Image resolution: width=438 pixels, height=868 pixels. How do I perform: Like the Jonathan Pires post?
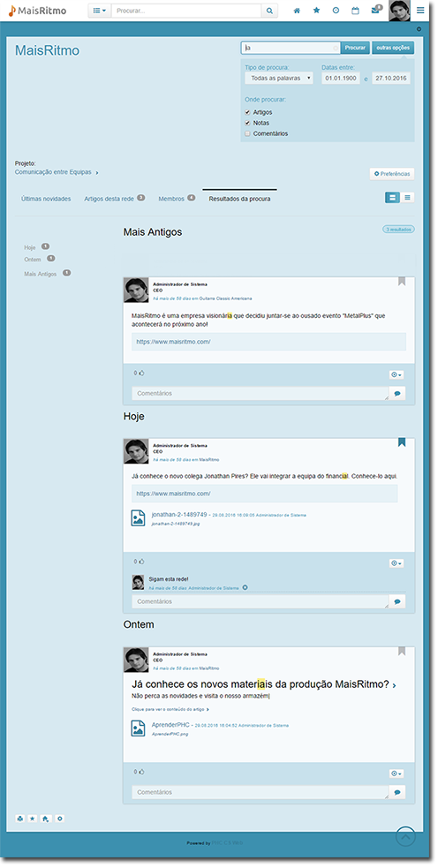[141, 562]
